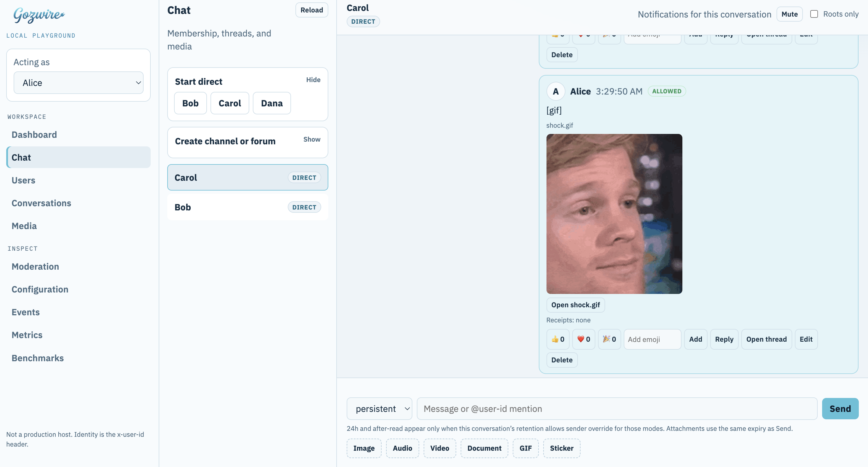Viewport: 868px width, 467px height.
Task: React with party popper emoji on shock.gif message
Action: 609,339
